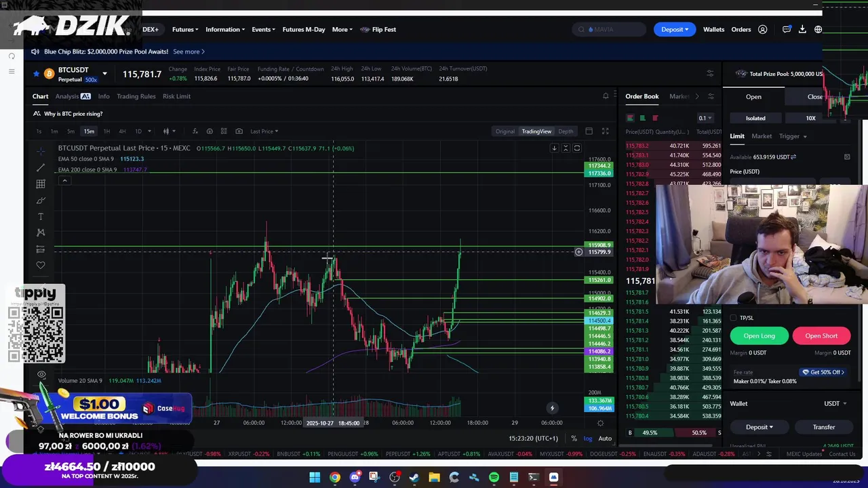Follow the 'See more' promo link
This screenshot has width=868, height=488.
(189, 52)
